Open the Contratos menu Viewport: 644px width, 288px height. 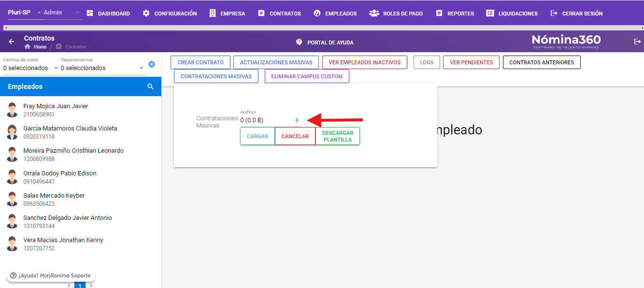(279, 14)
